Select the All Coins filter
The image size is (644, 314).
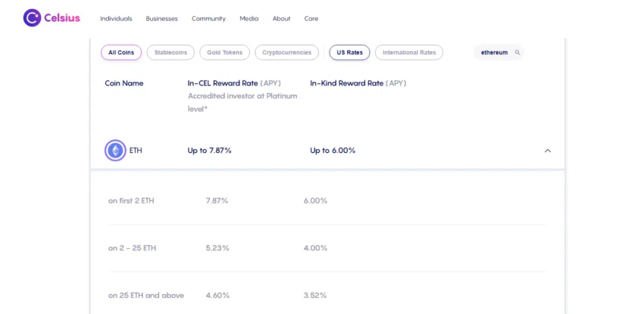tap(121, 52)
